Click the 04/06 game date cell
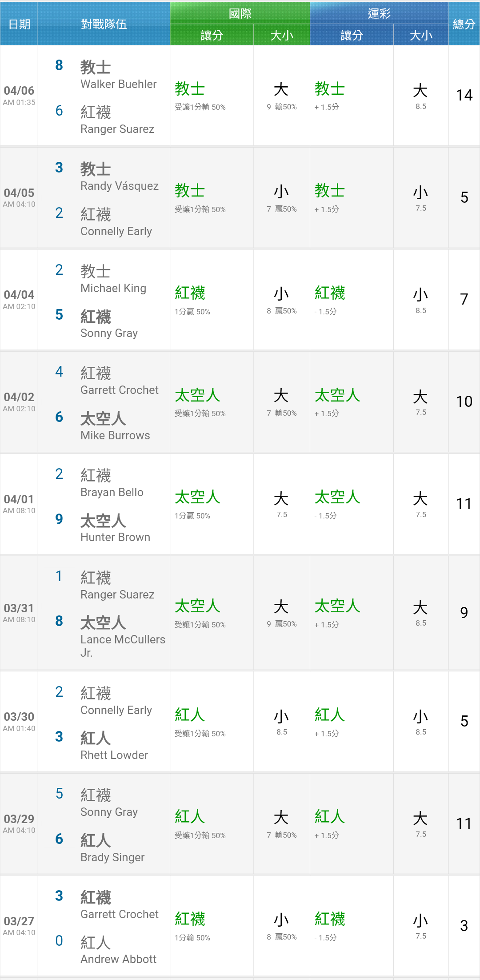Screen dimensions: 480x980 [x=19, y=95]
